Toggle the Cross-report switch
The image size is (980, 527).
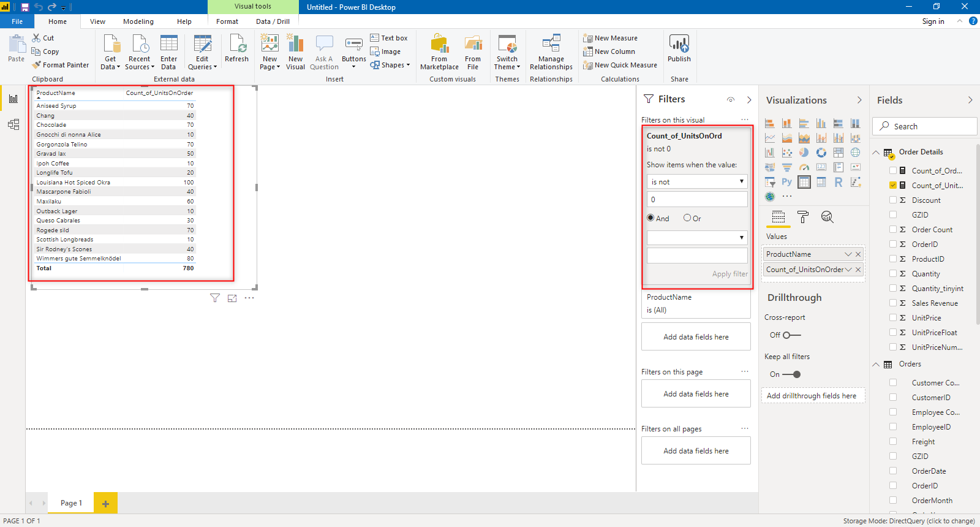pos(791,335)
